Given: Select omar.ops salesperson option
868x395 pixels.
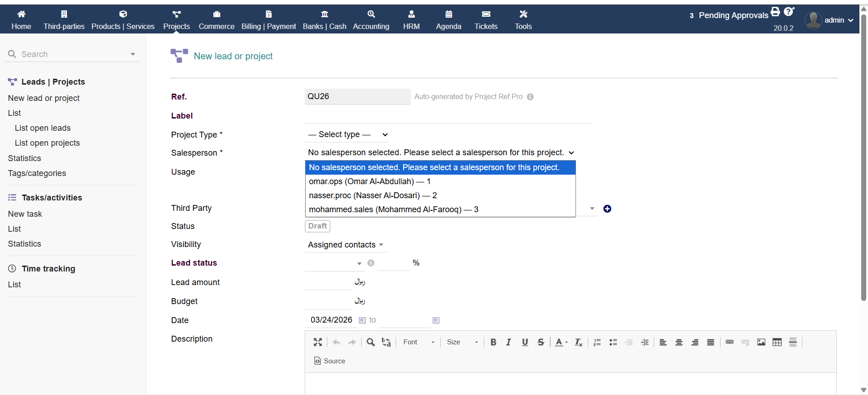Looking at the screenshot, I should pos(369,181).
